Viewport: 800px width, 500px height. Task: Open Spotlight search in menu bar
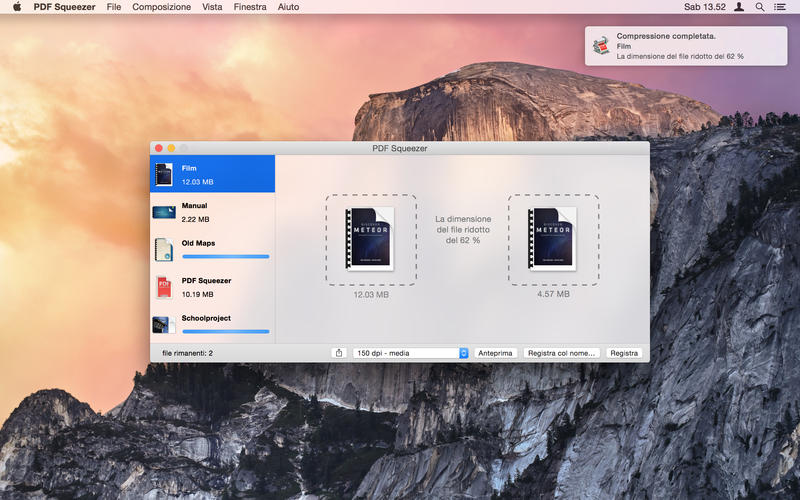point(760,7)
